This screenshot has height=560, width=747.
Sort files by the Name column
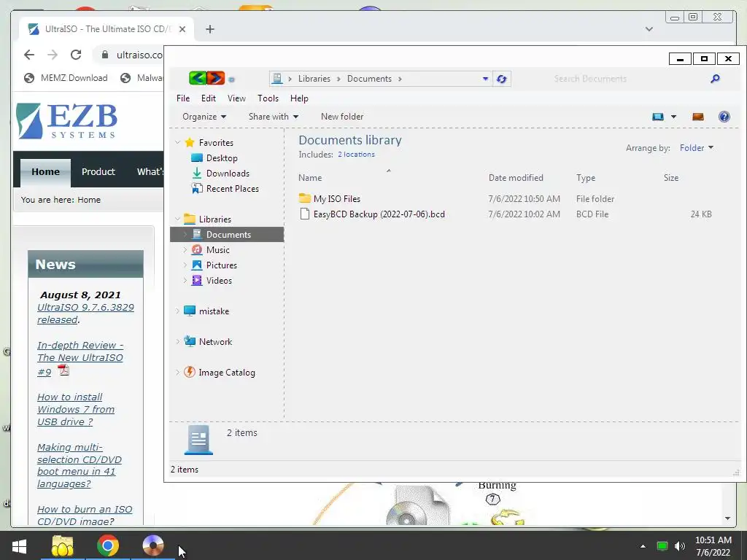pyautogui.click(x=310, y=178)
